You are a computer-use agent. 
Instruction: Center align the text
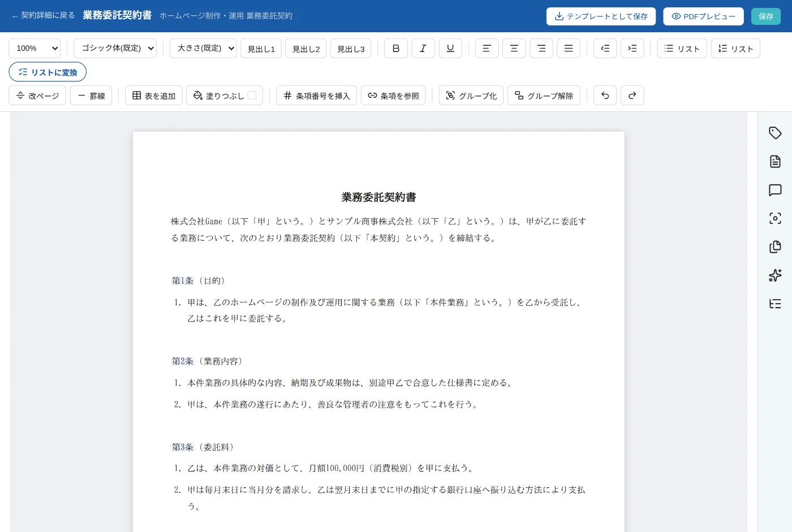tap(514, 49)
